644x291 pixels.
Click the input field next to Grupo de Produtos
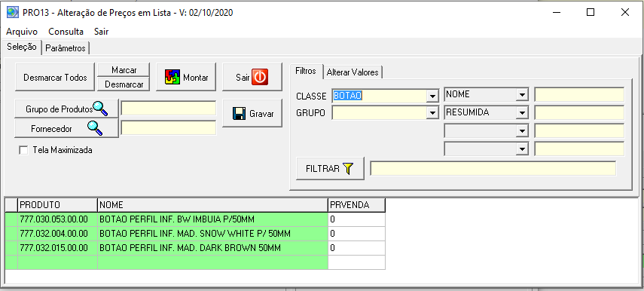click(169, 109)
